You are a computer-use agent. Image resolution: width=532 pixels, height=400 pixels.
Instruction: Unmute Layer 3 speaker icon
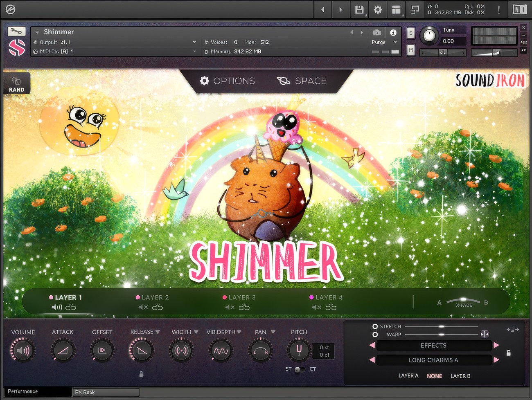click(x=230, y=307)
